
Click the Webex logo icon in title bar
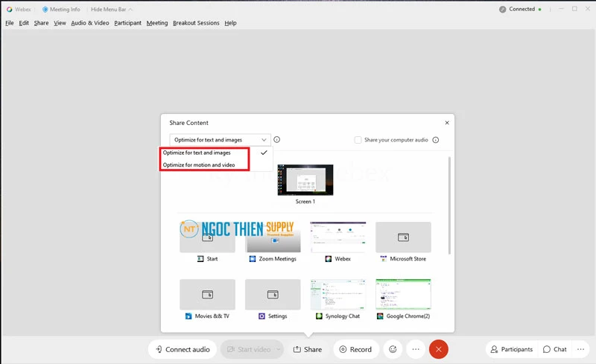[10, 9]
